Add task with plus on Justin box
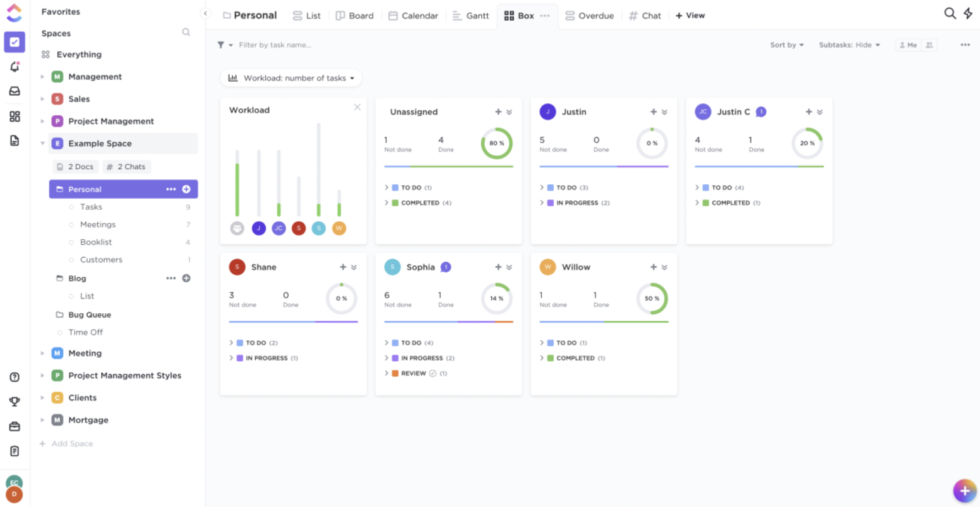 click(x=654, y=112)
